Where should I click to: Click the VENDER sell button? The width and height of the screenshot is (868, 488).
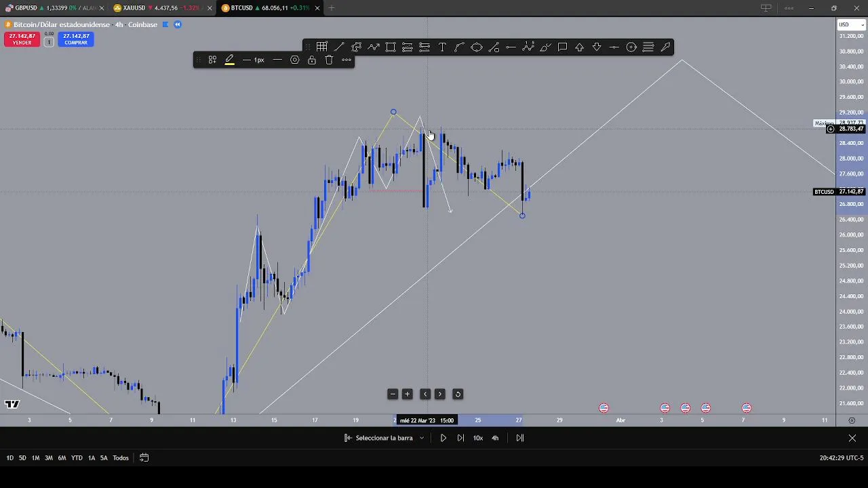pos(22,39)
